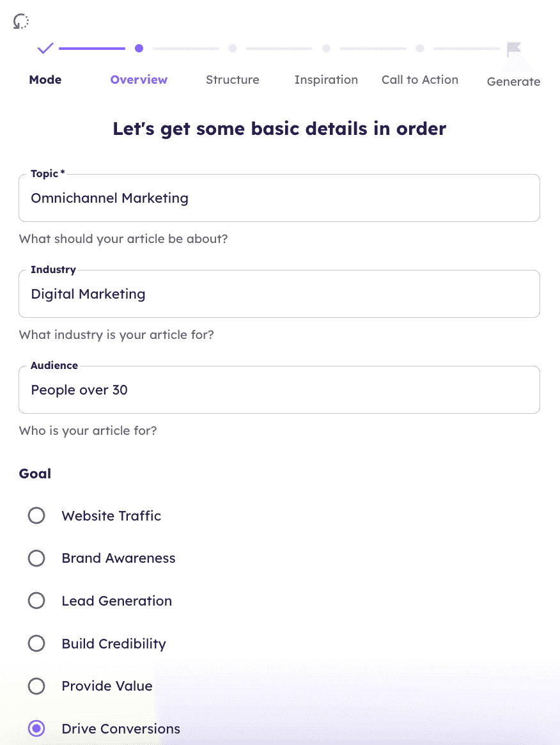Image resolution: width=560 pixels, height=745 pixels.
Task: Click the Structure step dot
Action: (x=233, y=48)
